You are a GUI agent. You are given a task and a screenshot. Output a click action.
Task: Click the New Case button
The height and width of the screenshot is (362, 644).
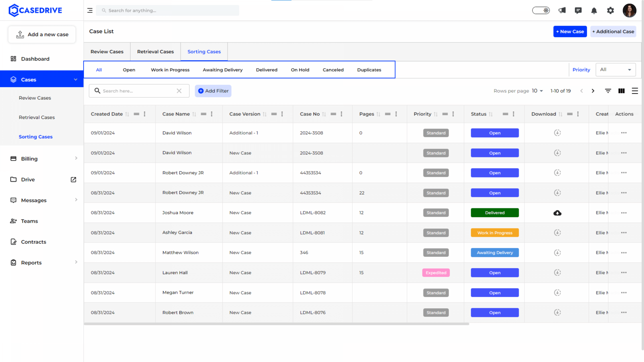570,32
